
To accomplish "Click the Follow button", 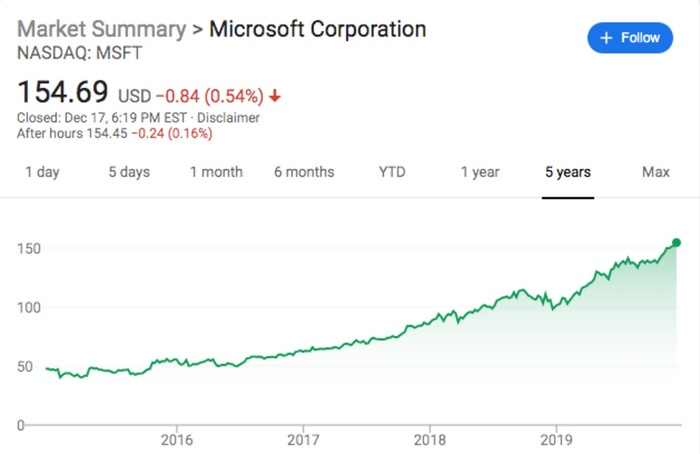I will point(629,38).
